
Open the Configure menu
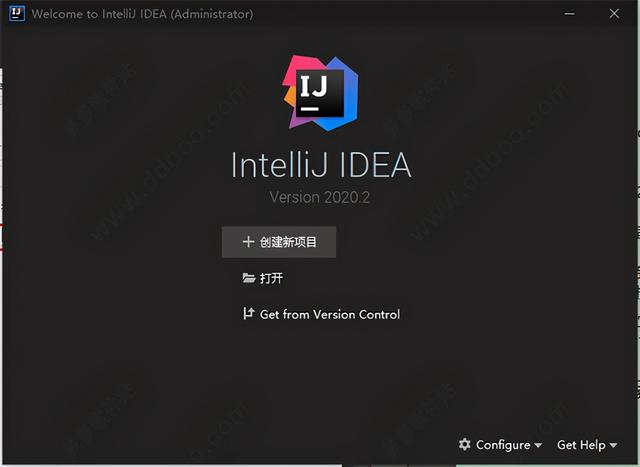click(500, 445)
